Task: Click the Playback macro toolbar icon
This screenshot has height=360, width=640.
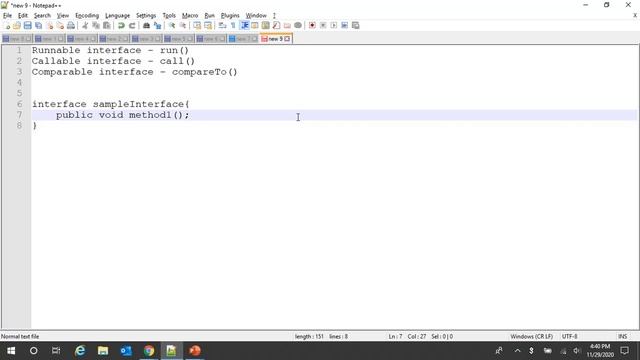Action: point(333,25)
